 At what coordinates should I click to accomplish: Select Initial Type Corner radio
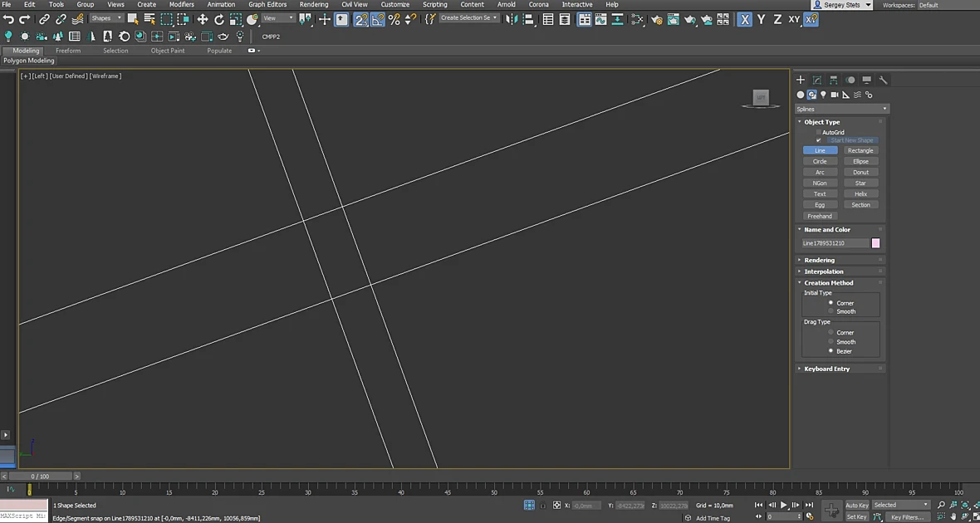pyautogui.click(x=831, y=302)
